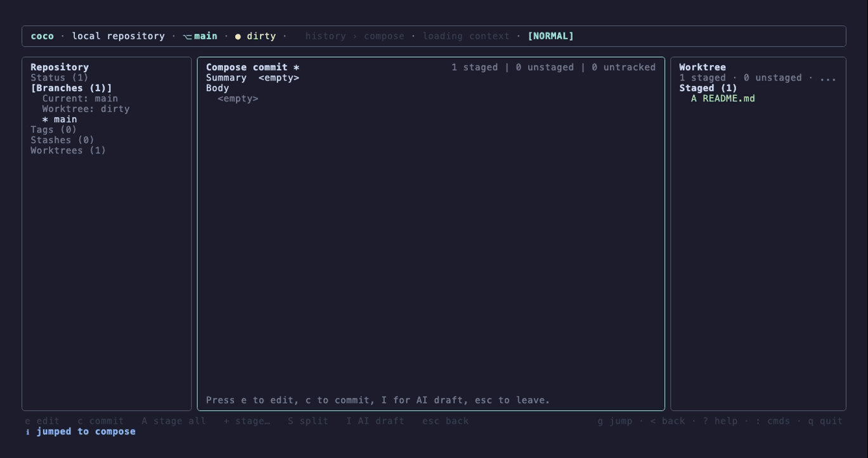Go to history breadcrumb
This screenshot has width=868, height=458.
click(x=326, y=36)
